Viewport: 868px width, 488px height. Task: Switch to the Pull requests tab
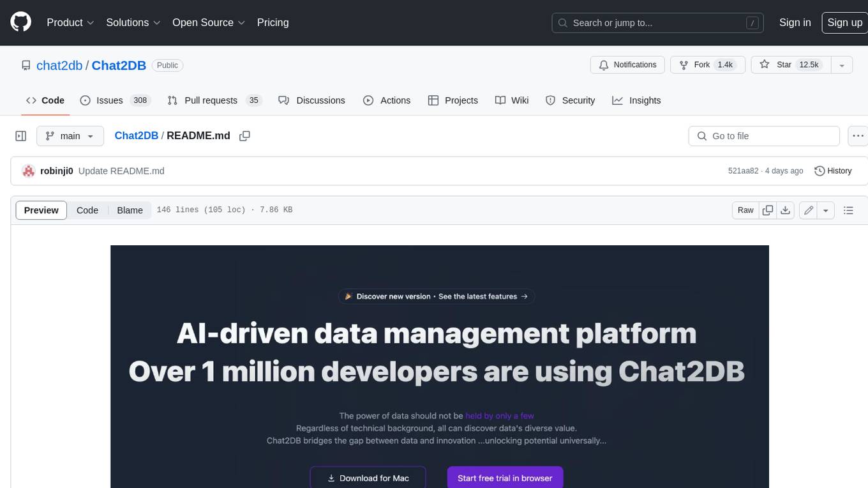tap(214, 100)
